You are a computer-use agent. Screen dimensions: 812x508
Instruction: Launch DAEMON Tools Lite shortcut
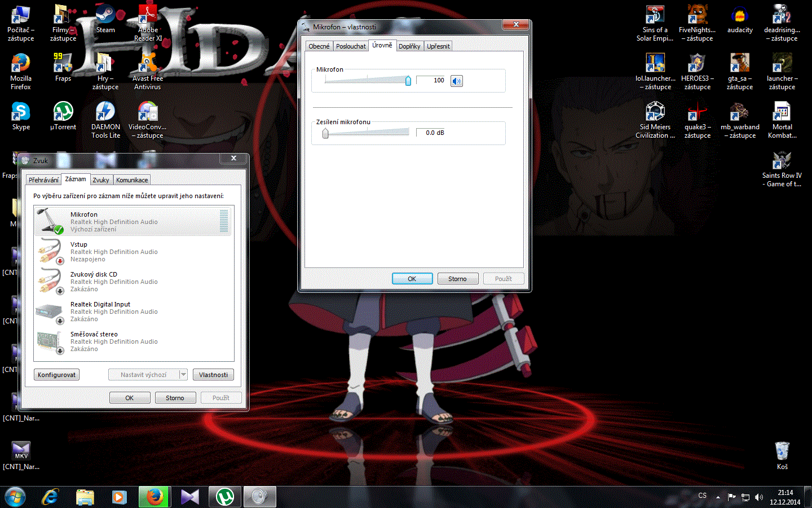pyautogui.click(x=105, y=120)
